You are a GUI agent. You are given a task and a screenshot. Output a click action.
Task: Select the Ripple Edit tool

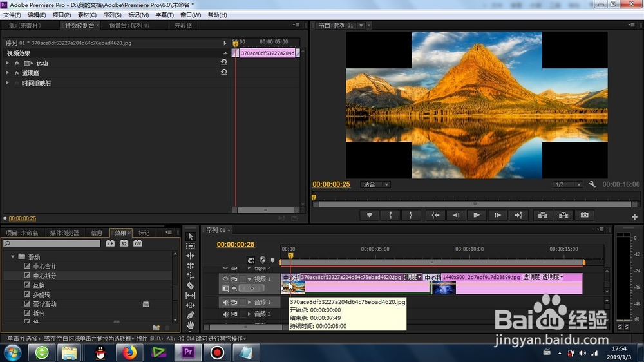click(x=191, y=256)
